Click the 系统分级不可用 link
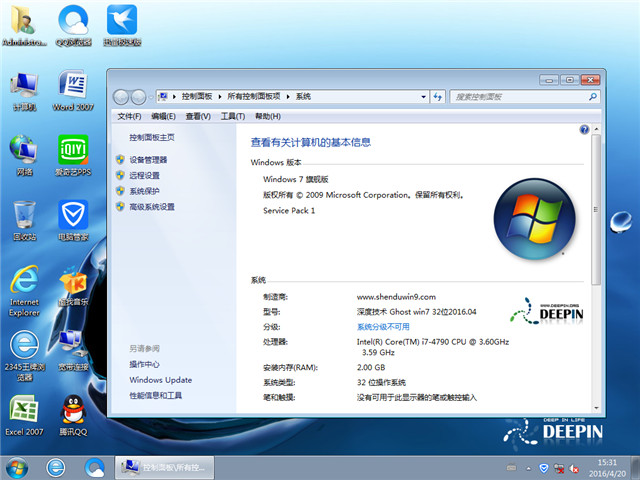 click(383, 327)
